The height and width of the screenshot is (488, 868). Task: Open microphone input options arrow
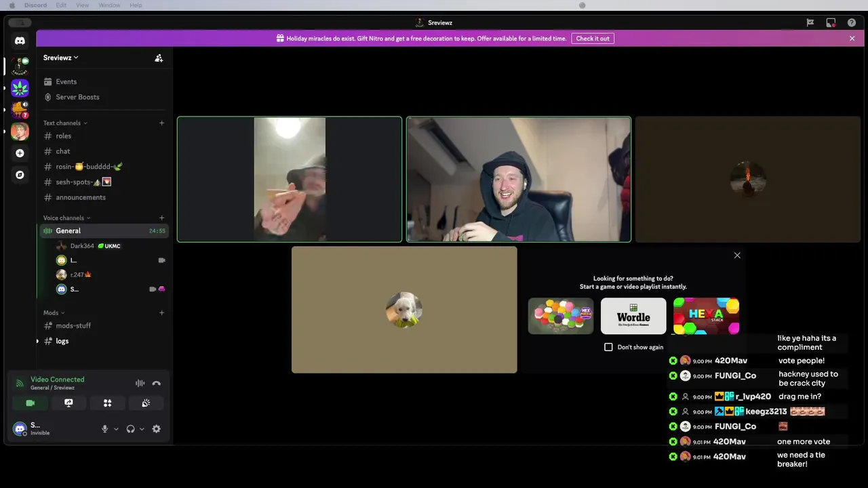(116, 429)
